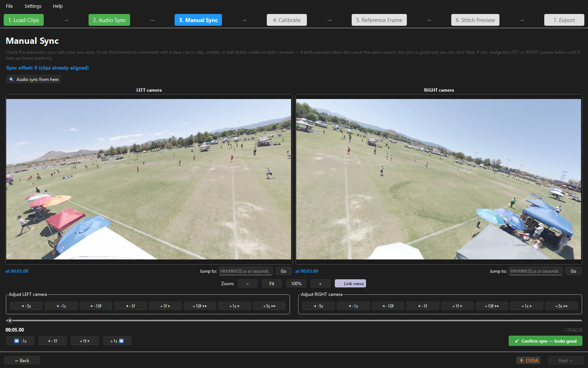Screen dimensions: 588x368
Task: Nudge LEFT camera forward 10 frames
Action: point(200,306)
